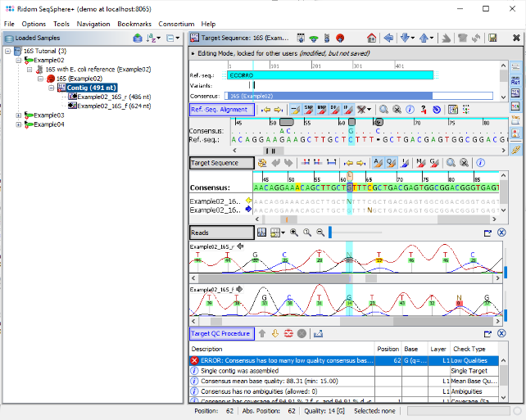Close the Target Sequence panel with the X
Screen dimensions: 526x420
516,38
